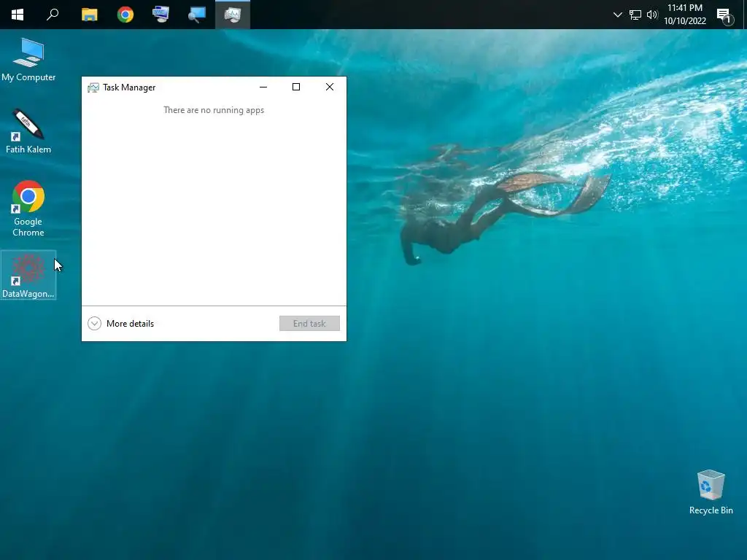Show the clock and date calendar
Screen dimensions: 747x560
coord(685,15)
